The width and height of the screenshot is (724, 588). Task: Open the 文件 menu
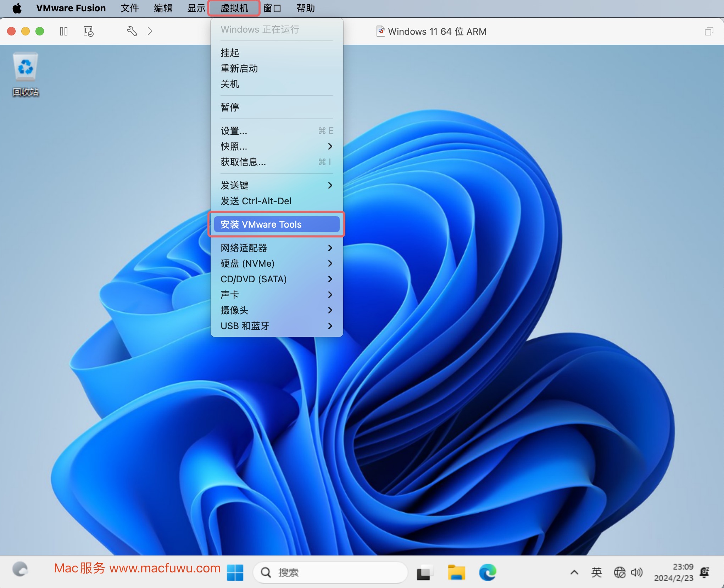130,8
